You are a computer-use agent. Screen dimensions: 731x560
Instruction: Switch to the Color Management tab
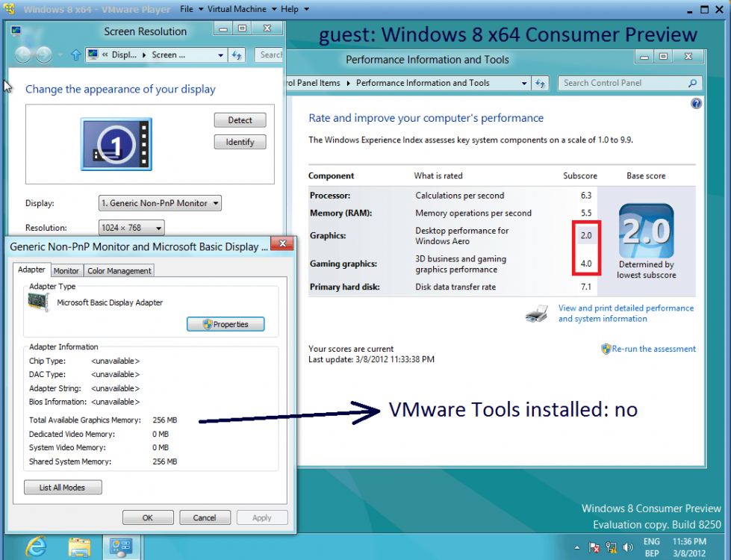tap(119, 271)
